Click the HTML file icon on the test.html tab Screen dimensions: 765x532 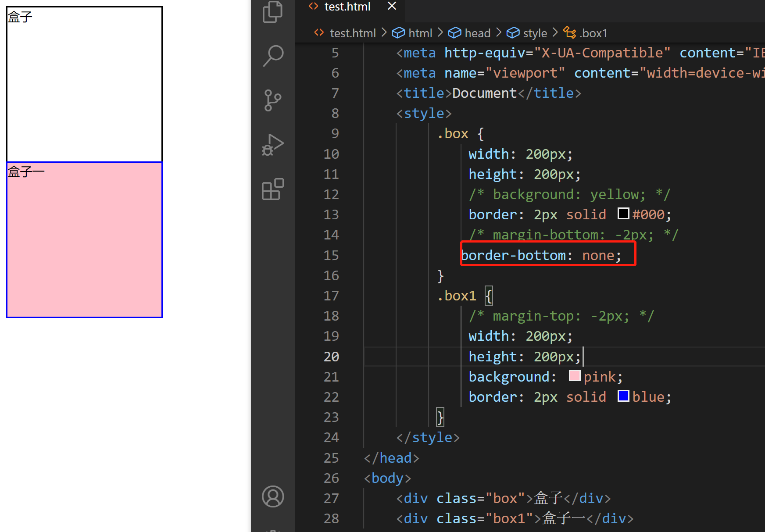[313, 7]
